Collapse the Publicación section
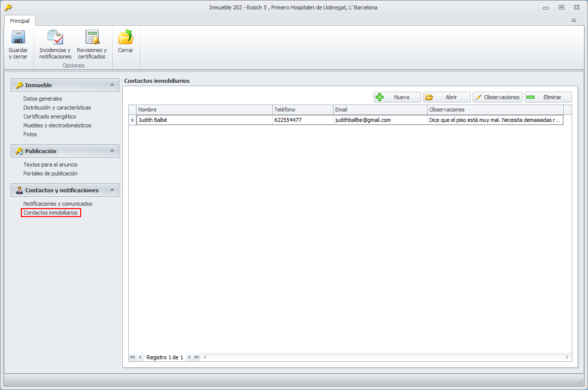Screen dimensions: 588x390 click(112, 151)
